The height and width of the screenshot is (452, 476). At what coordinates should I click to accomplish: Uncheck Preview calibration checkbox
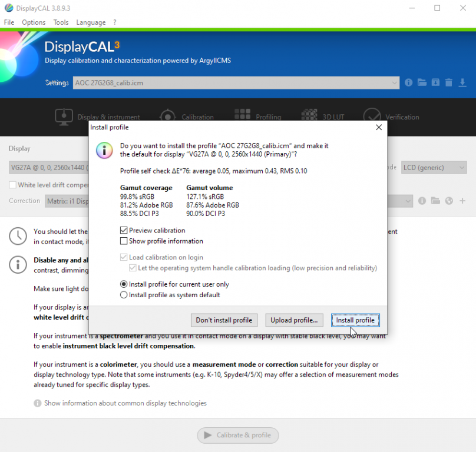click(124, 230)
